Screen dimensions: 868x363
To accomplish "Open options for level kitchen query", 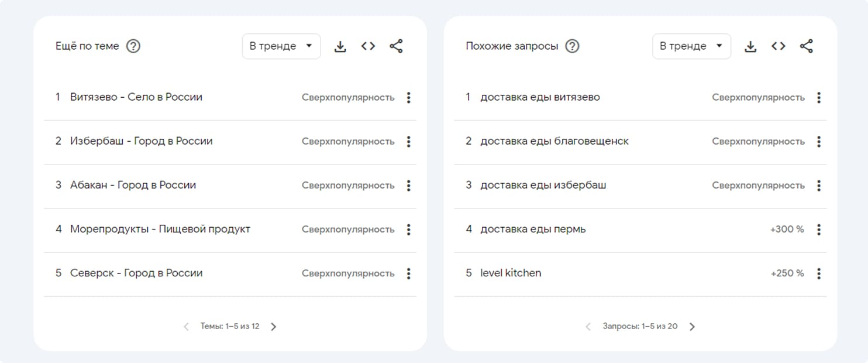I will pos(819,273).
